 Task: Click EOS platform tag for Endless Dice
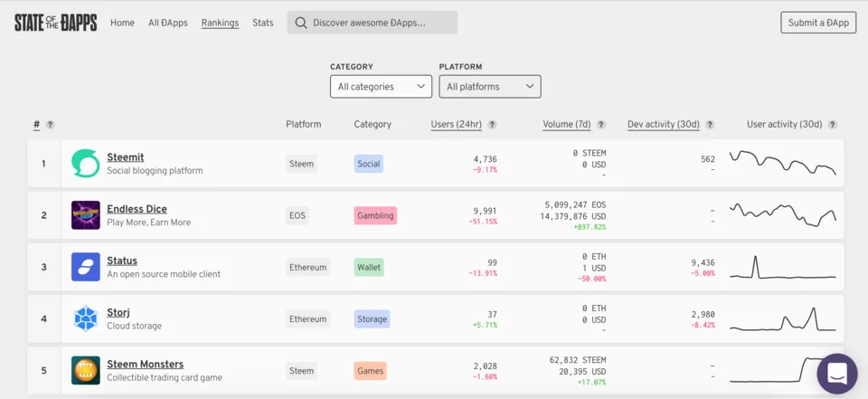click(x=297, y=215)
